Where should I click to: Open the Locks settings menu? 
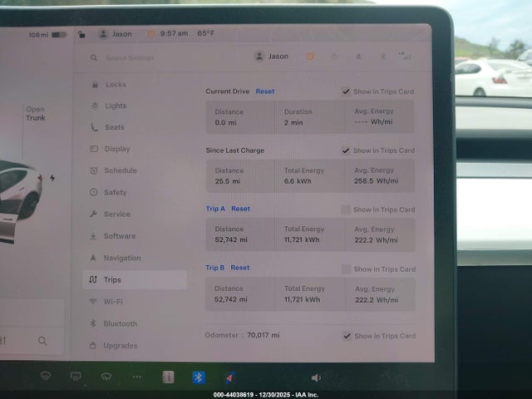coord(109,85)
